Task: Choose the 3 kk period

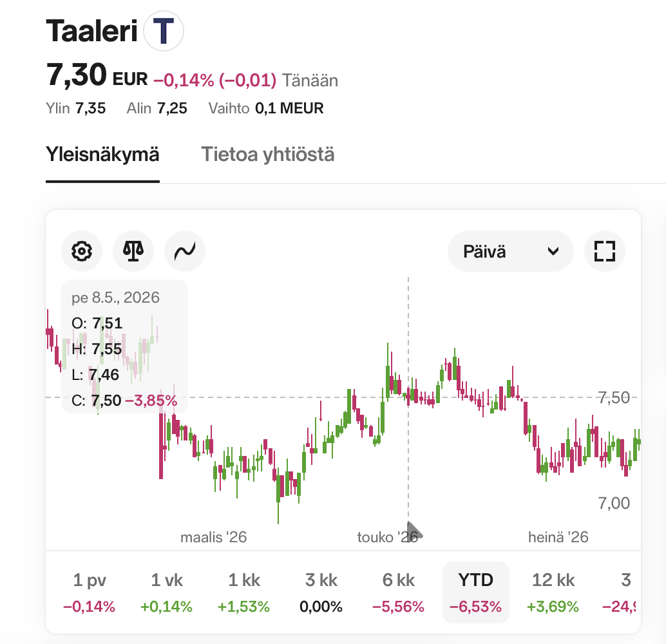Action: coord(321,592)
